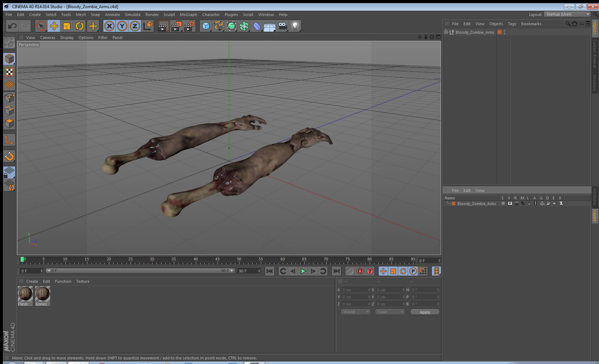Click Render to Picture Viewer icon
599x364 pixels.
coord(176,26)
